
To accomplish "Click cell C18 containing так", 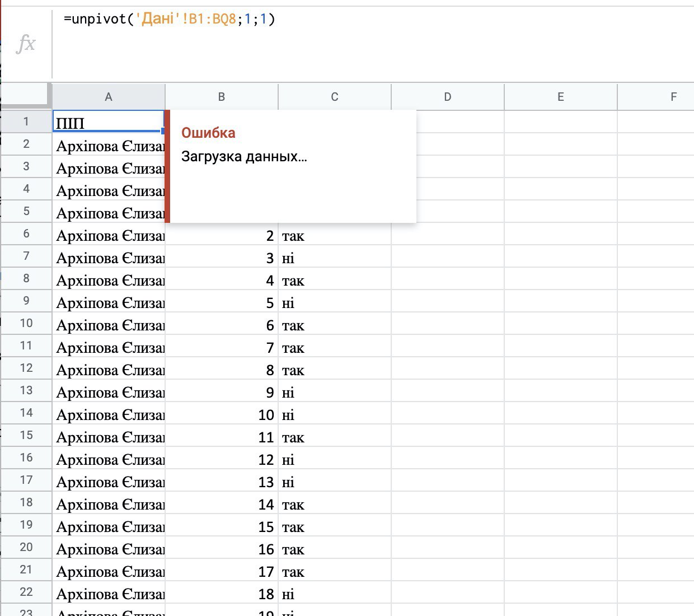I will coord(335,505).
